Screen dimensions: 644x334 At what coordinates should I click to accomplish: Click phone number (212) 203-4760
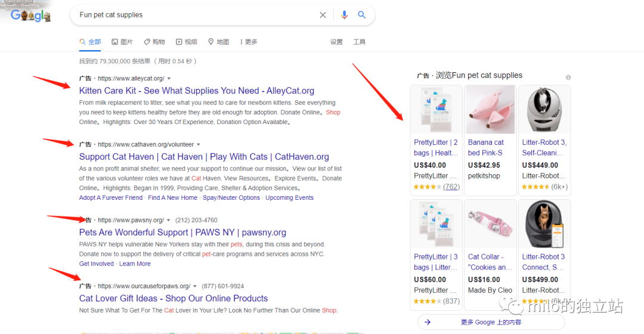tap(196, 220)
